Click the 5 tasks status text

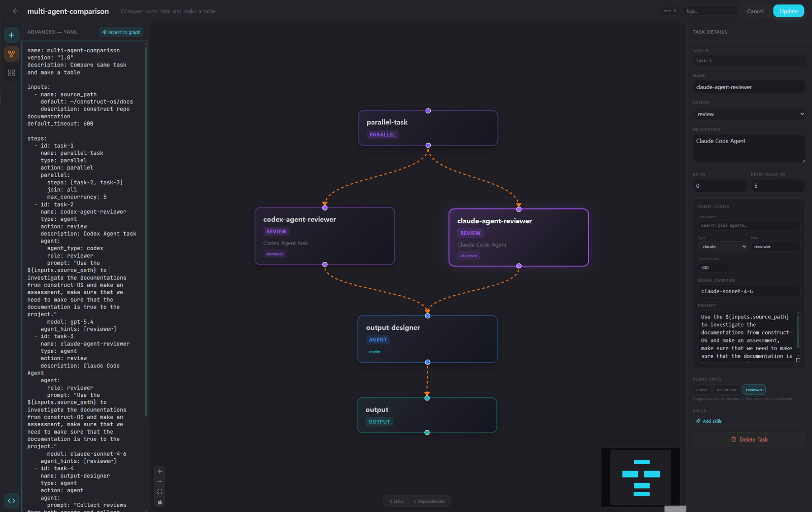coord(396,501)
